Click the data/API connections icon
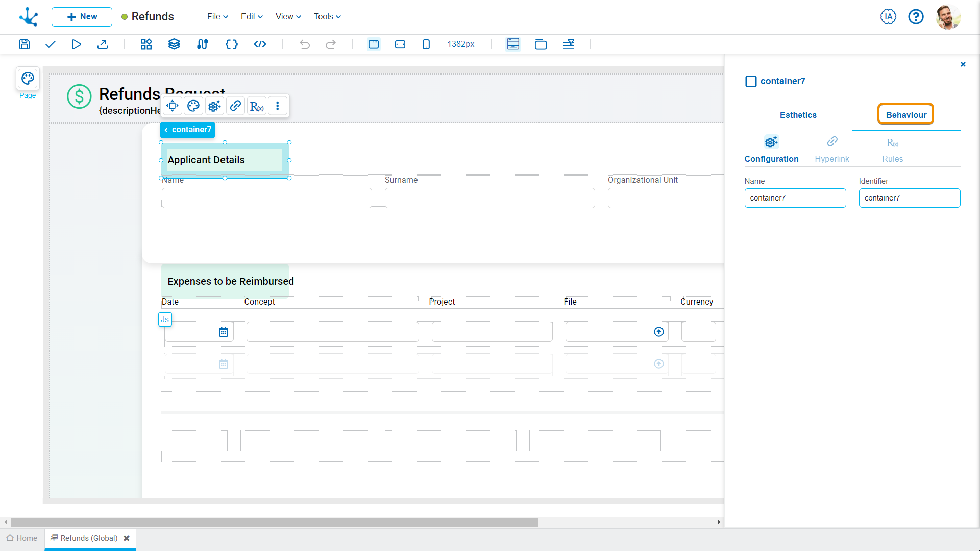 point(203,44)
